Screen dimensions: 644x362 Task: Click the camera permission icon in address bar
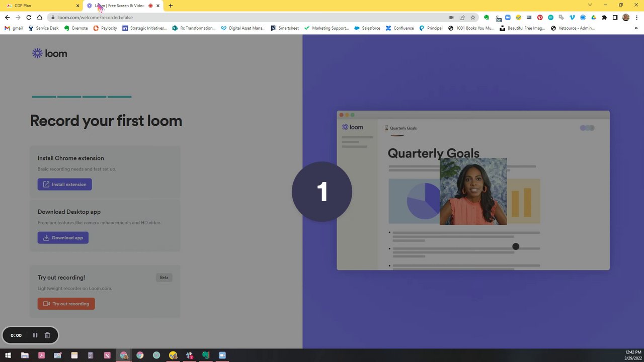[x=451, y=18]
